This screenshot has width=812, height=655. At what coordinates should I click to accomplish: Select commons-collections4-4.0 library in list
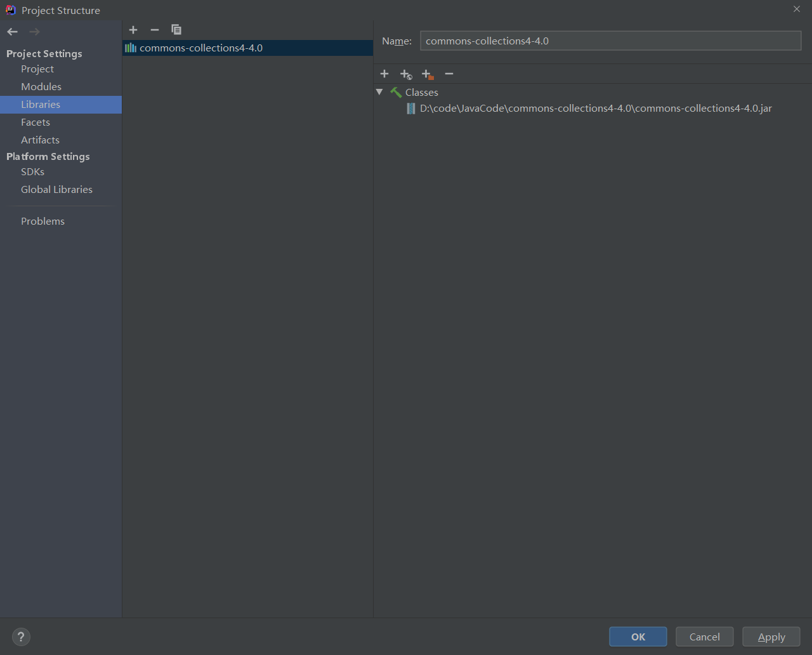click(x=247, y=48)
